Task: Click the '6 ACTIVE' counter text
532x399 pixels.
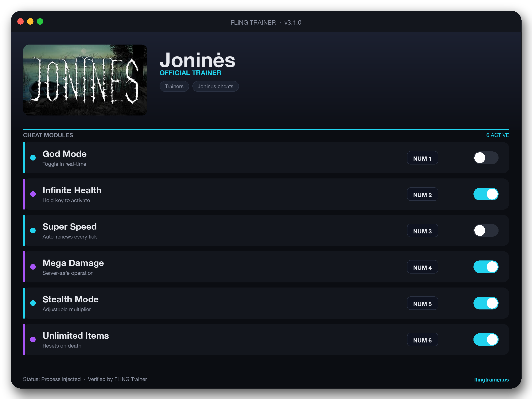Action: [x=497, y=135]
